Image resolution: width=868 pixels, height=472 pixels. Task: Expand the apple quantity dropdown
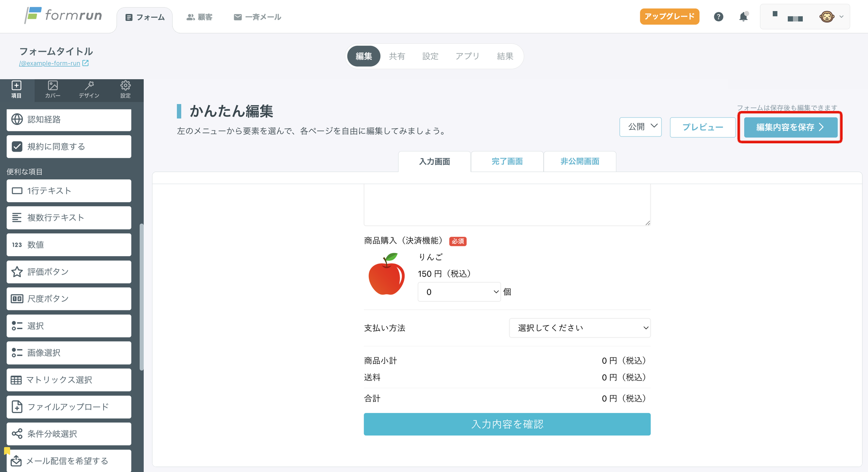click(x=459, y=292)
